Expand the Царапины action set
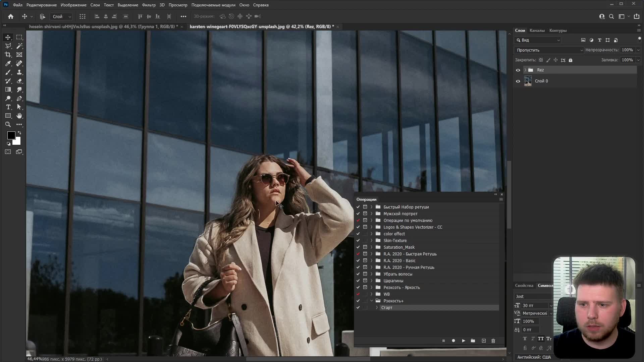Image resolution: width=644 pixels, height=362 pixels. (371, 281)
